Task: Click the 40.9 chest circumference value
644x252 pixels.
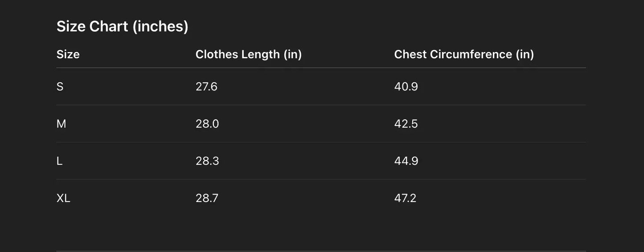Action: [406, 86]
